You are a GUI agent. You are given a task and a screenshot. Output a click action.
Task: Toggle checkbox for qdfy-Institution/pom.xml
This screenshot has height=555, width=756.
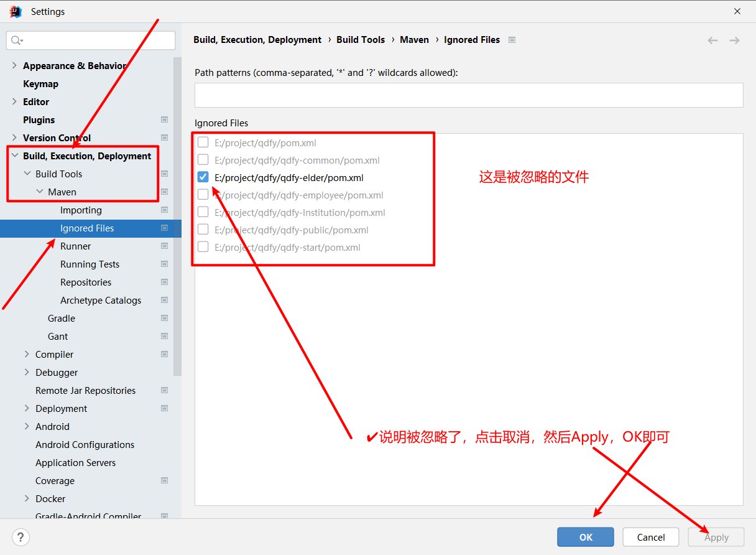click(203, 212)
